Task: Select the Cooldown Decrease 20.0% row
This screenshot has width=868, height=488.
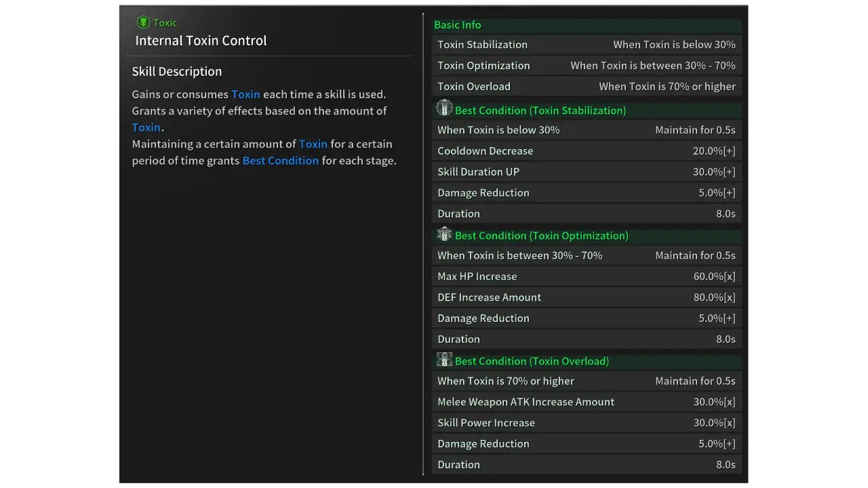Action: point(587,150)
